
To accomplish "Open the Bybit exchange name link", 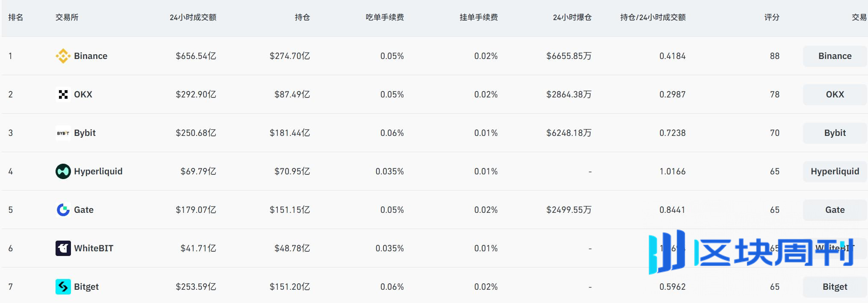I will pyautogui.click(x=85, y=133).
